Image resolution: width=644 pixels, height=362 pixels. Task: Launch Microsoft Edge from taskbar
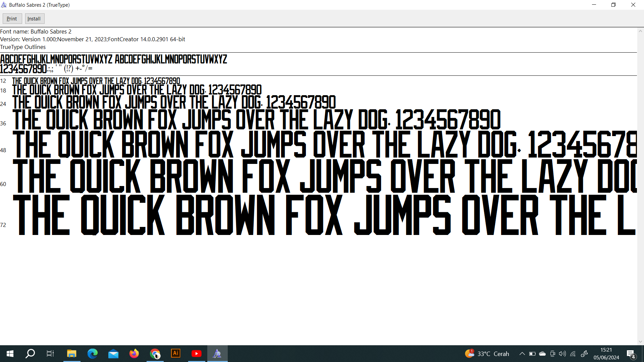92,354
